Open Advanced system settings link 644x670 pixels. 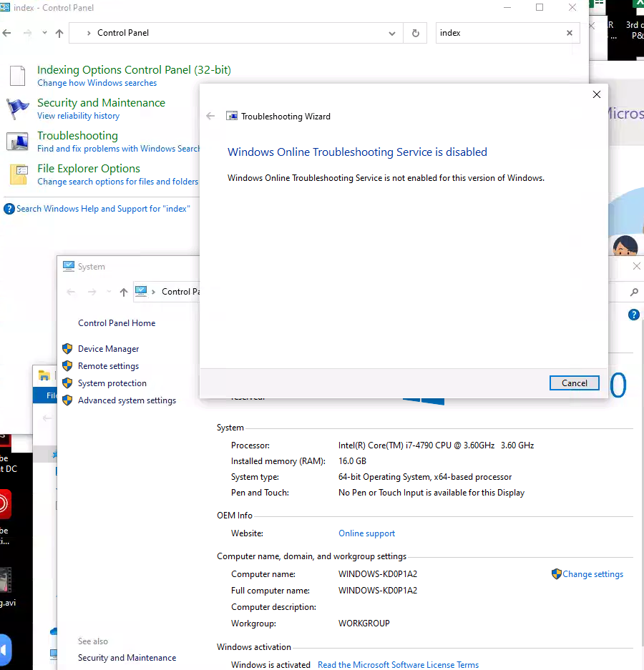[x=127, y=400]
